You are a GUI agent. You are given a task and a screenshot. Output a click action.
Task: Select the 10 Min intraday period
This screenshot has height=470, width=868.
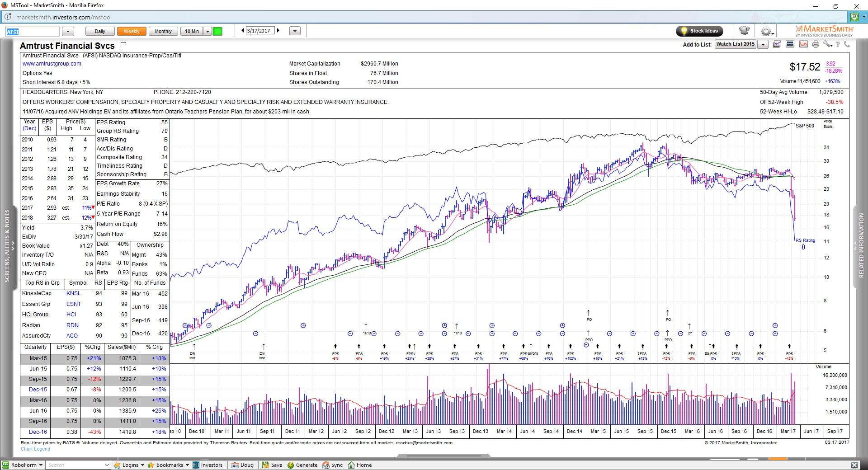pos(192,31)
